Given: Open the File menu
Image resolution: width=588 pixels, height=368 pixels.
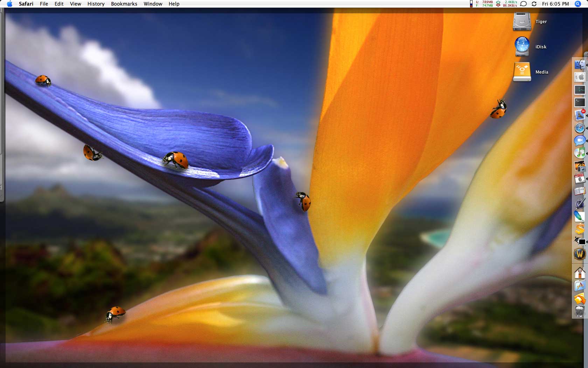Looking at the screenshot, I should coord(44,4).
